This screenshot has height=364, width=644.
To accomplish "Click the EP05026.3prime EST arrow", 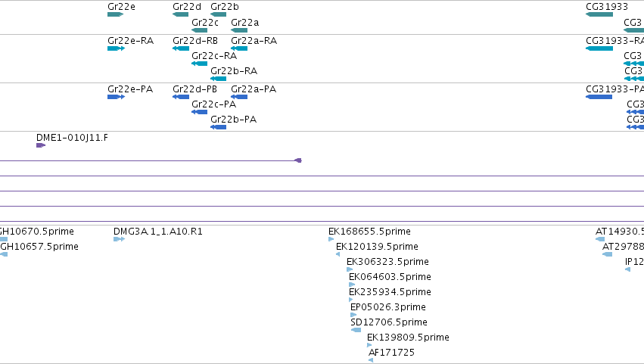I will [x=353, y=315].
